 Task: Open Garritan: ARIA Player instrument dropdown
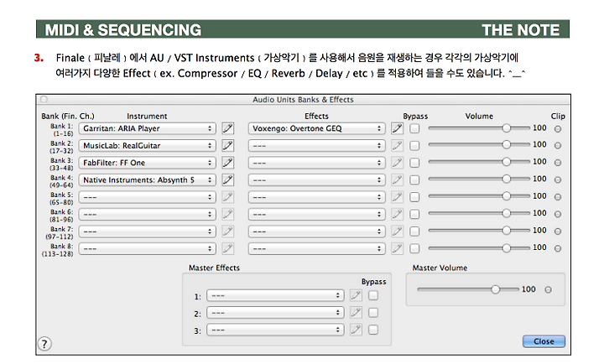[x=147, y=128]
